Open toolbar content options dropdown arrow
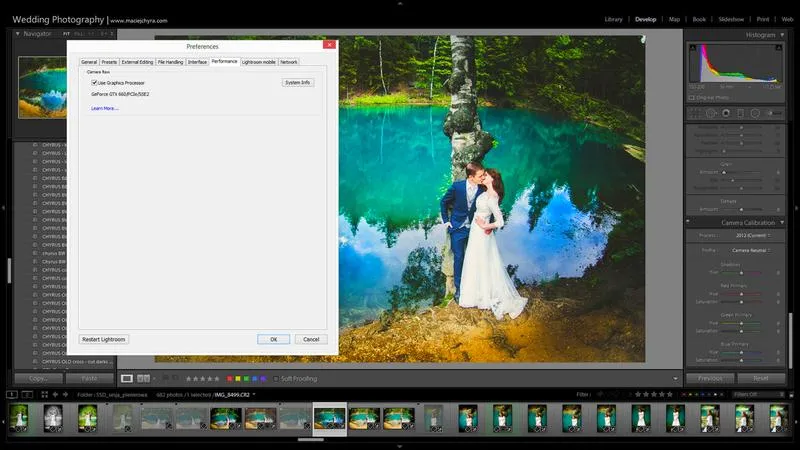Screen dimensions: 800x450 (x=676, y=379)
